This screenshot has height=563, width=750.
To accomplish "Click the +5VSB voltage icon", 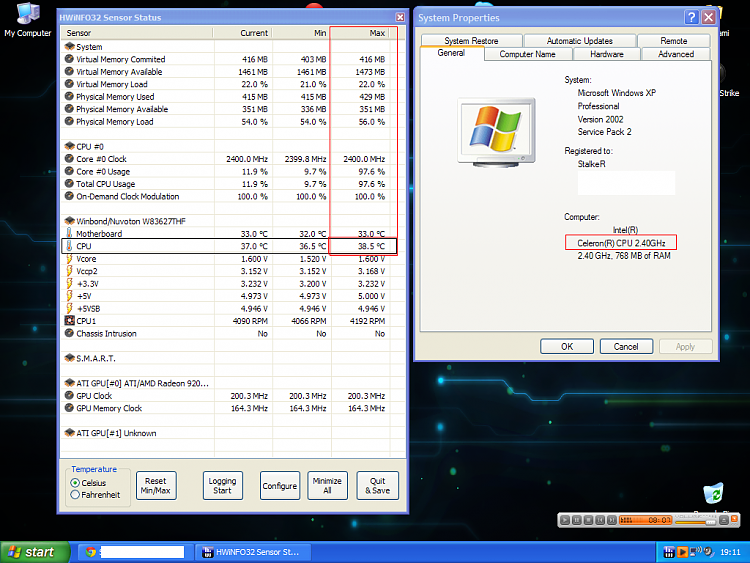I will point(69,309).
